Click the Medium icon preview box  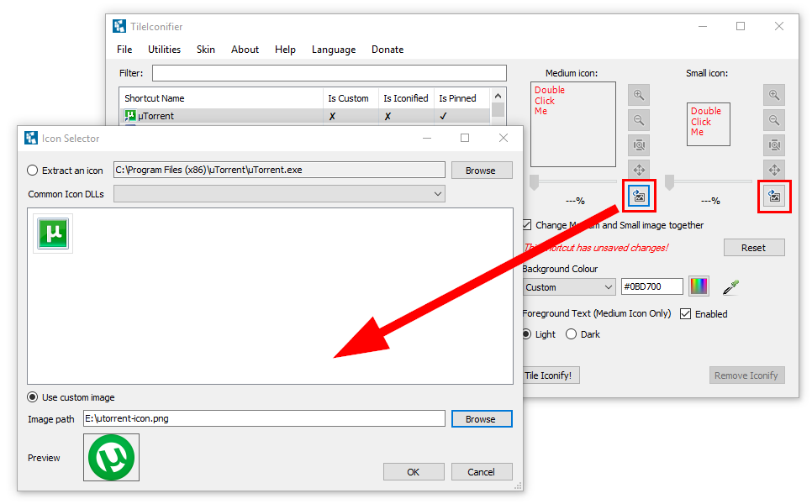tap(573, 124)
